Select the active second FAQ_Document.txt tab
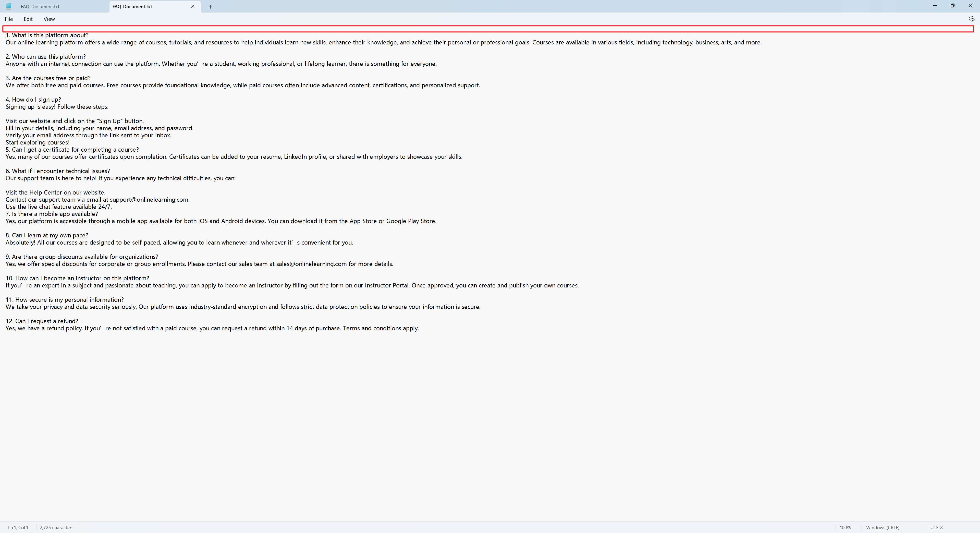Screen dimensions: 980x533 point(132,6)
